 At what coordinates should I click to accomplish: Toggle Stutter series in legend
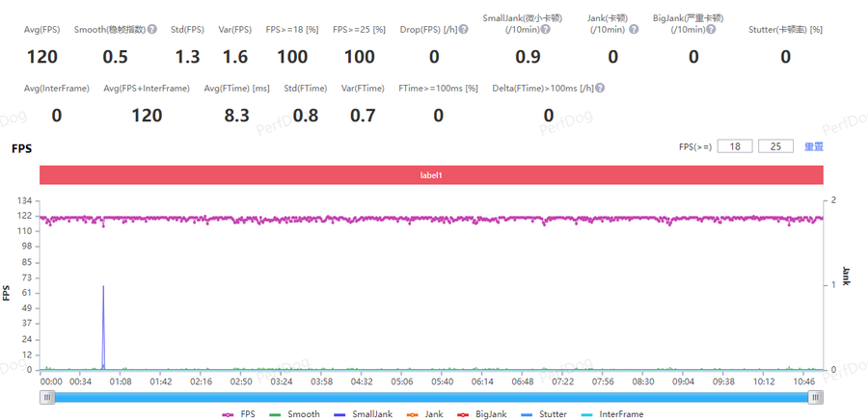click(544, 413)
